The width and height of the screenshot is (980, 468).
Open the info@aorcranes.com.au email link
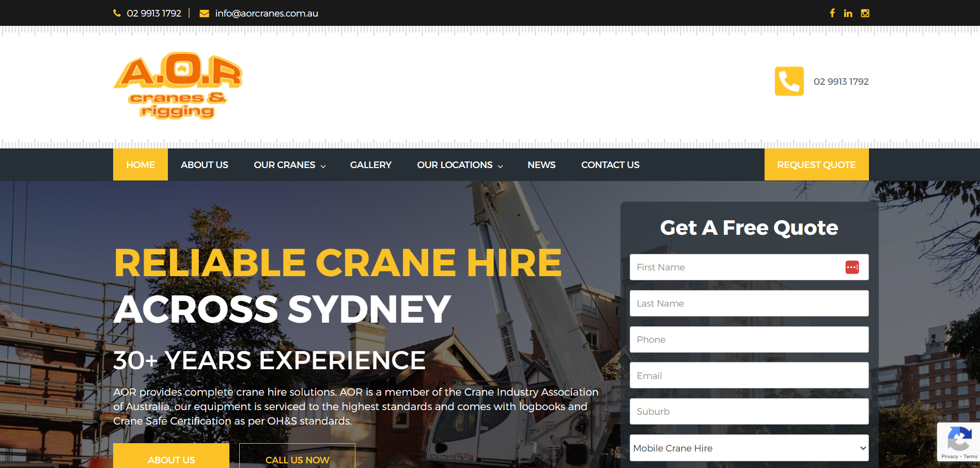click(x=267, y=13)
